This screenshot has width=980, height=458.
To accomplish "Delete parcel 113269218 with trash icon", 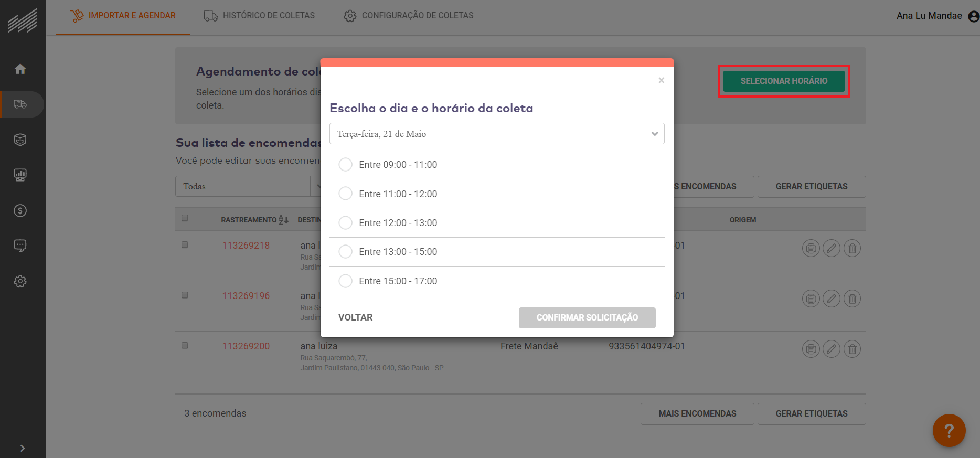I will click(852, 248).
